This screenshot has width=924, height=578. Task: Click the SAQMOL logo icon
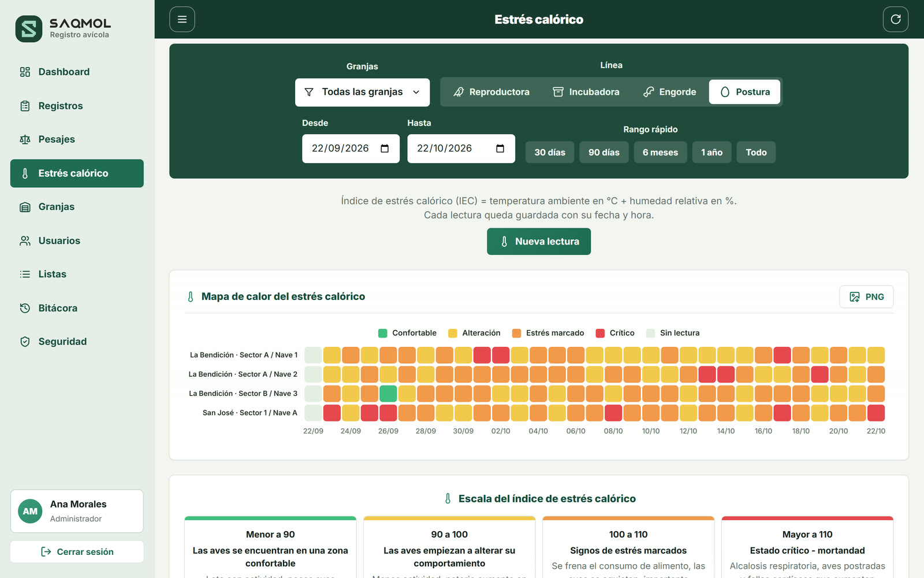pyautogui.click(x=29, y=28)
